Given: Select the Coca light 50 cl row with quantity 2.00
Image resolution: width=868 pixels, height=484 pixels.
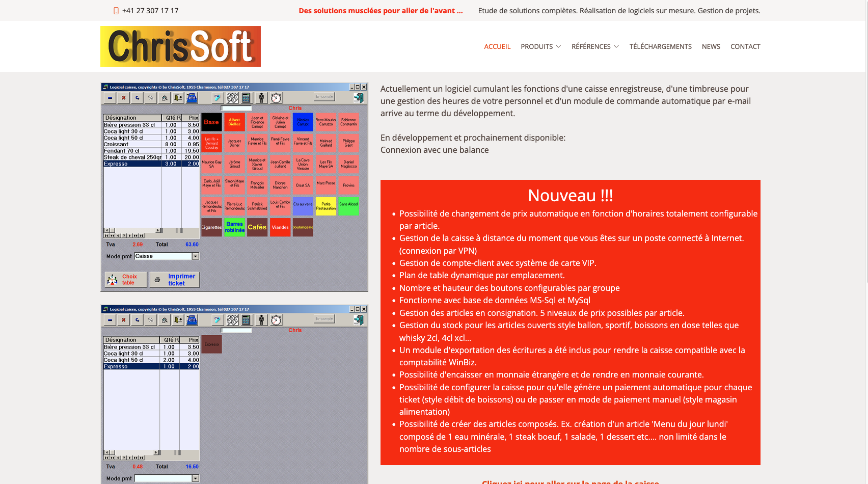Looking at the screenshot, I should coord(151,360).
